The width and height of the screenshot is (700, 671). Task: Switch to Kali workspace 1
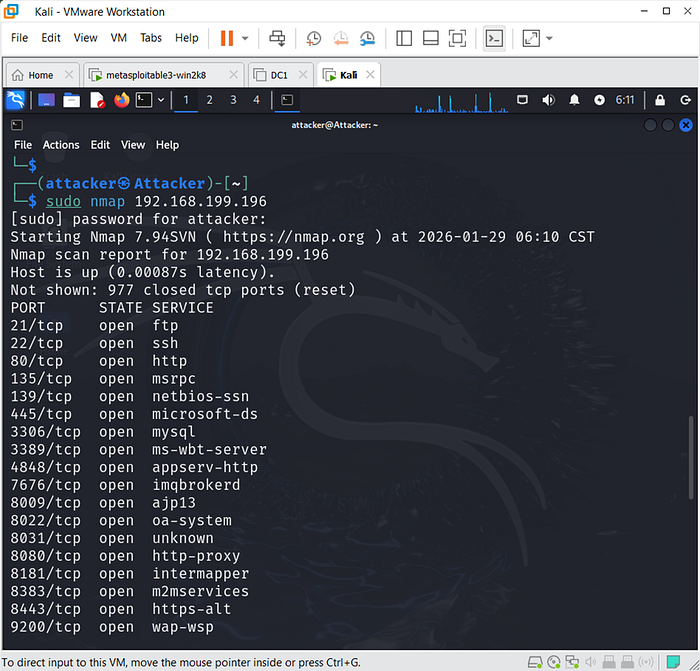(186, 100)
